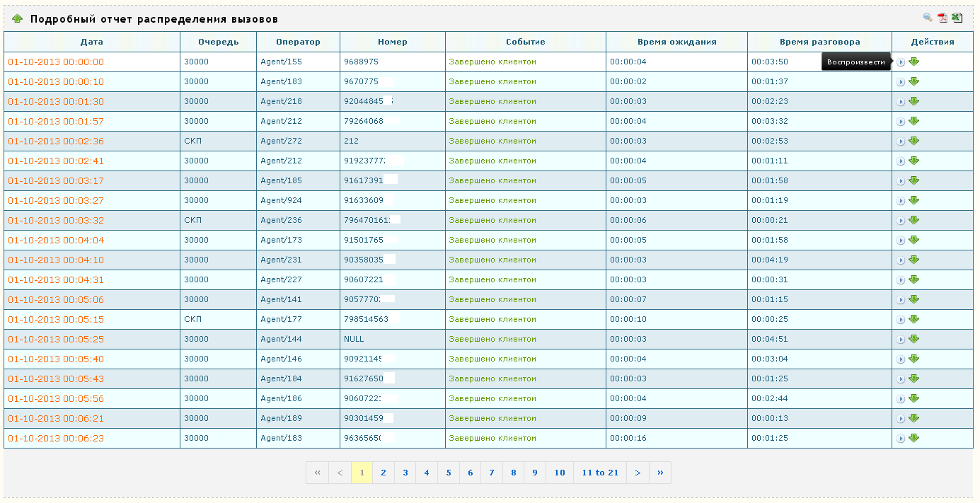Click operator Agent/155 cell
Screen dimensions: 980x503
tap(298, 62)
